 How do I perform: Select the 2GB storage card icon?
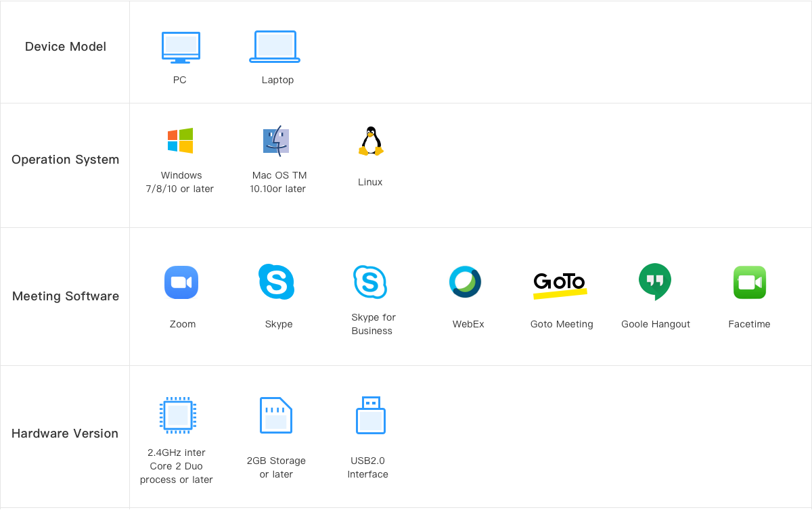tap(276, 415)
